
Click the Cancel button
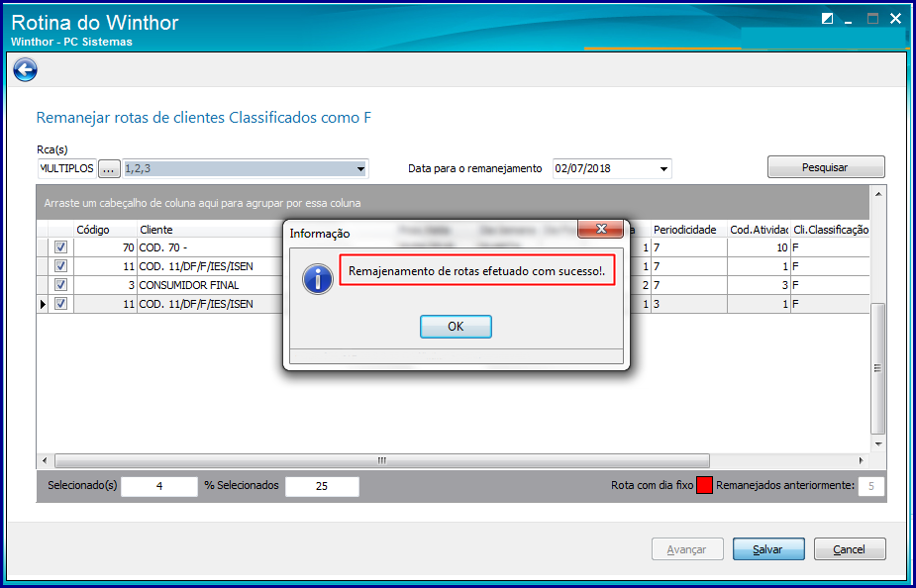850,548
